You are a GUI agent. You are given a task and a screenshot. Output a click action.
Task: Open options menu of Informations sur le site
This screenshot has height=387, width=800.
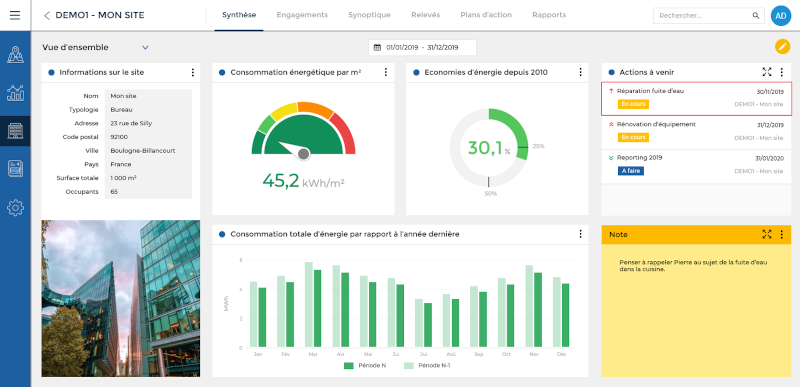click(192, 72)
